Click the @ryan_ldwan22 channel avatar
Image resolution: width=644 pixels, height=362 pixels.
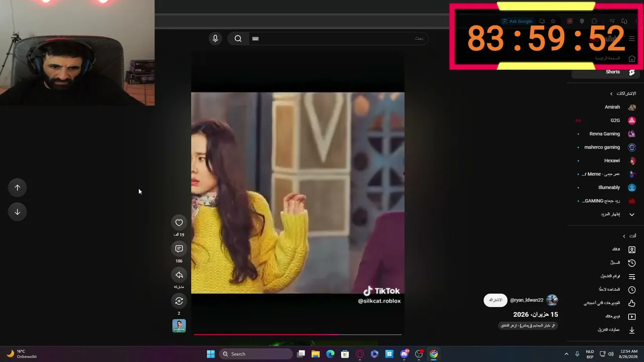click(x=552, y=300)
